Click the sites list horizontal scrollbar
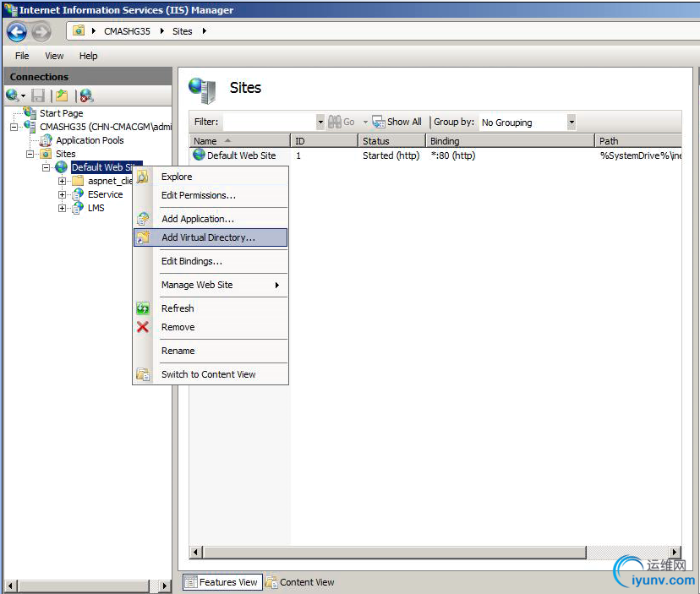Screen dimensions: 700x594 pyautogui.click(x=394, y=553)
